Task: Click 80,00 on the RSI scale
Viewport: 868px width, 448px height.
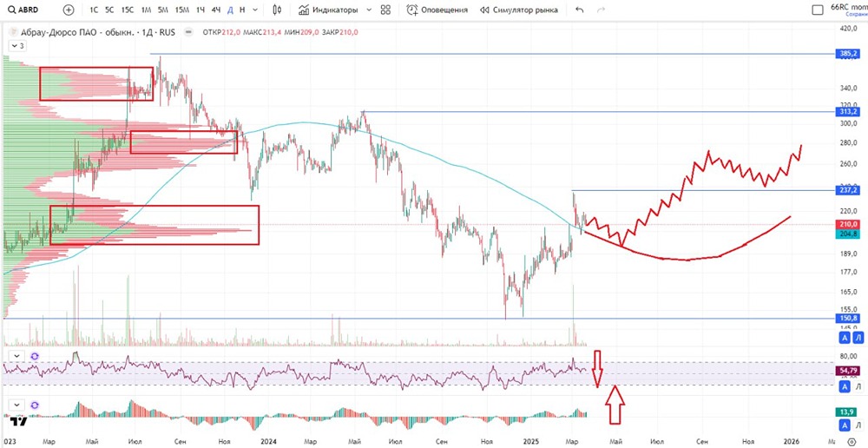Action: [851, 356]
